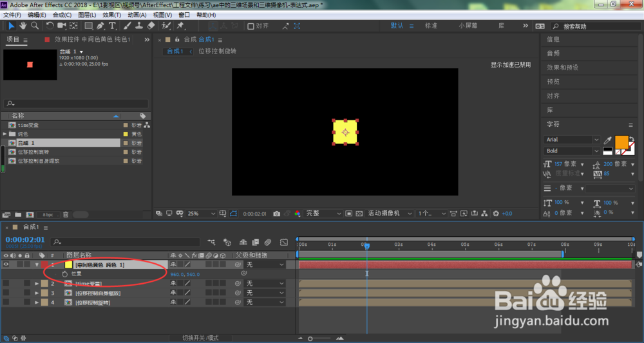Expand the 纯色 folder in Project panel

[x=5, y=134]
